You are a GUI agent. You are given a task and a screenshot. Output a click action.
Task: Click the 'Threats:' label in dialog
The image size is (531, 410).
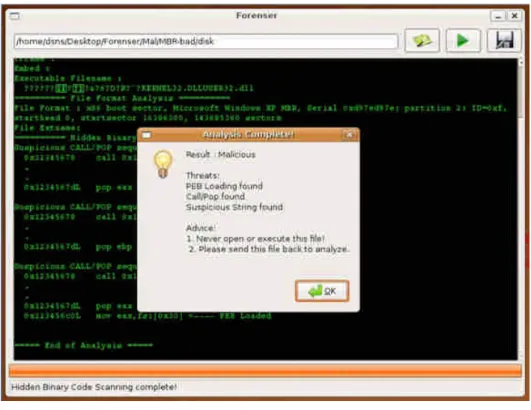(x=203, y=175)
